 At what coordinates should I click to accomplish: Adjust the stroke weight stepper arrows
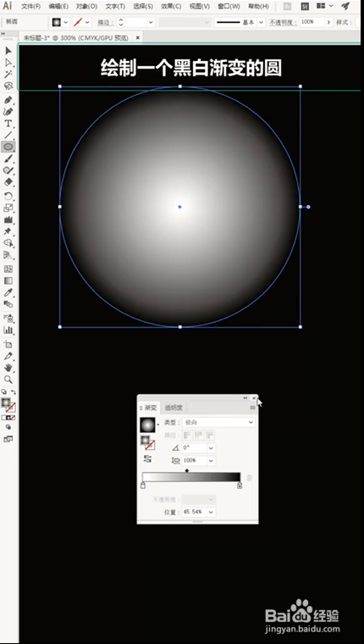tap(121, 22)
